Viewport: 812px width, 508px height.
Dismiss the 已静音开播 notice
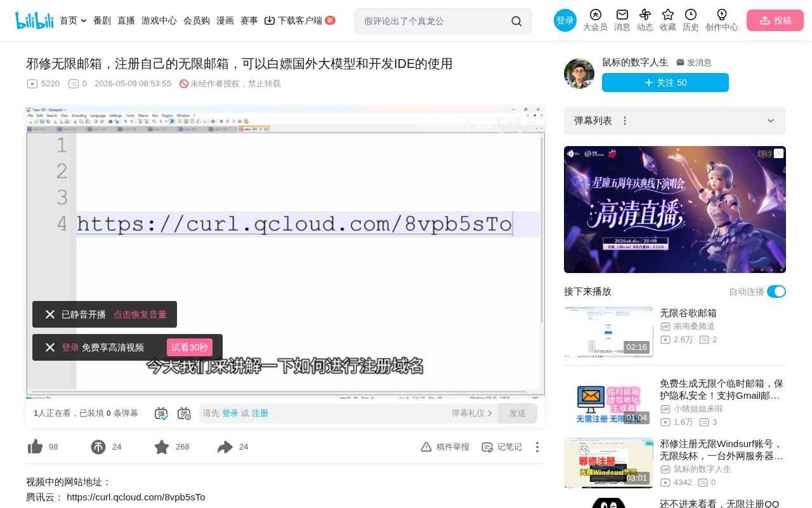tap(50, 314)
